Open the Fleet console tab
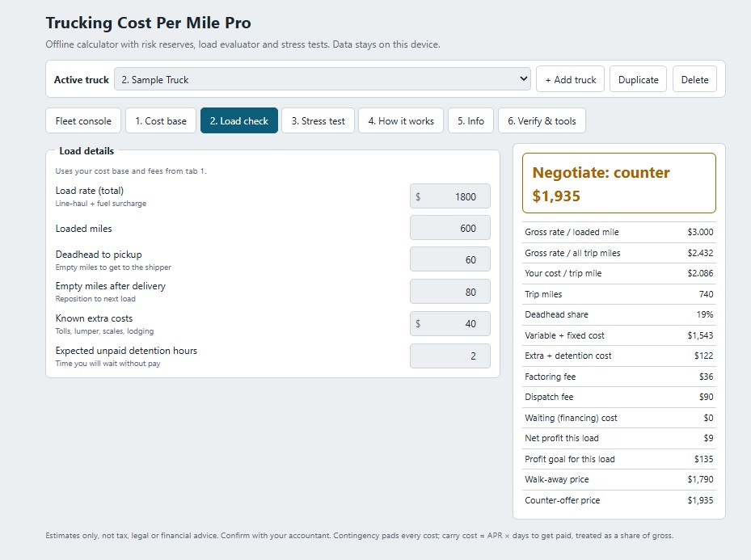This screenshot has width=751, height=560. click(x=83, y=120)
